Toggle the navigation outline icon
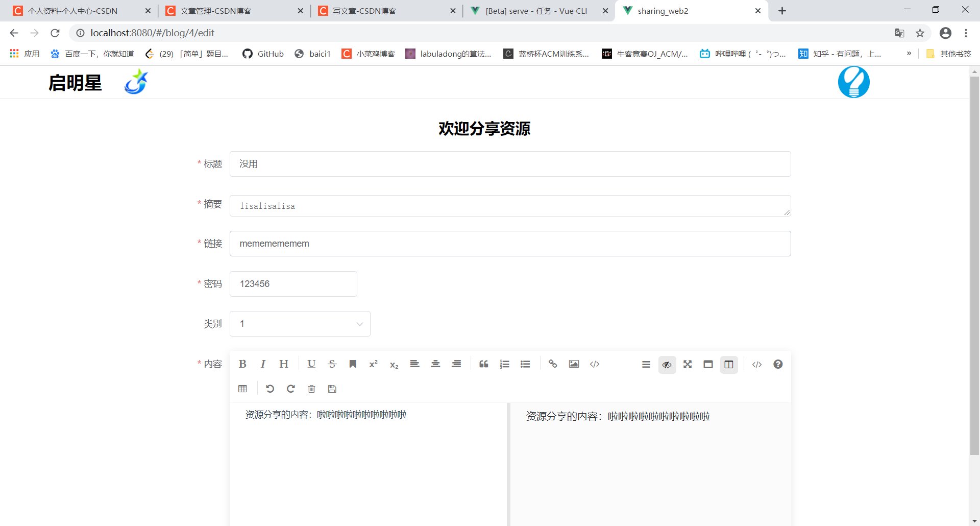This screenshot has height=526, width=980. (x=646, y=364)
